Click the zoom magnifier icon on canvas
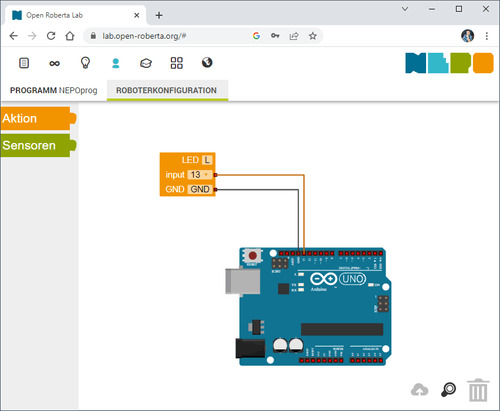The image size is (500, 411). coord(449,389)
